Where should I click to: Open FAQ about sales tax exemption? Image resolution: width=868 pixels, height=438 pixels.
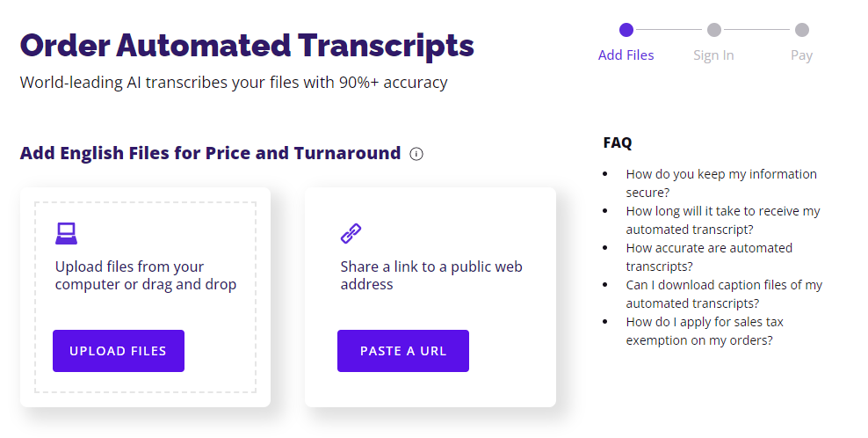pos(705,331)
